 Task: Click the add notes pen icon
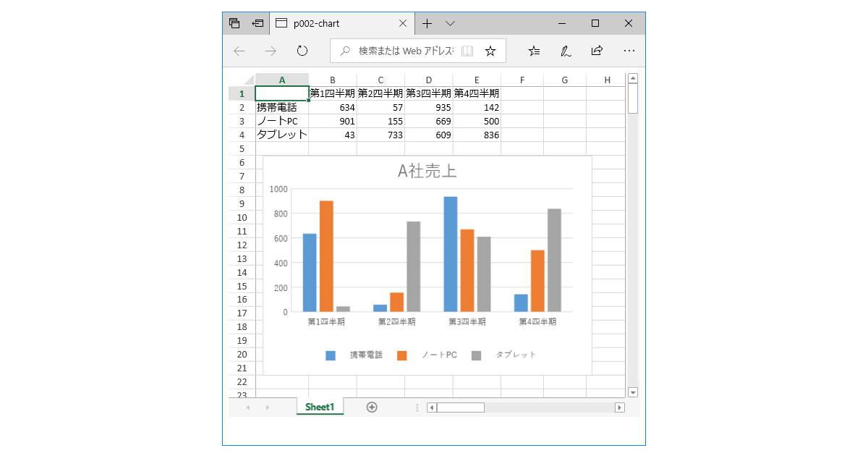pos(566,51)
